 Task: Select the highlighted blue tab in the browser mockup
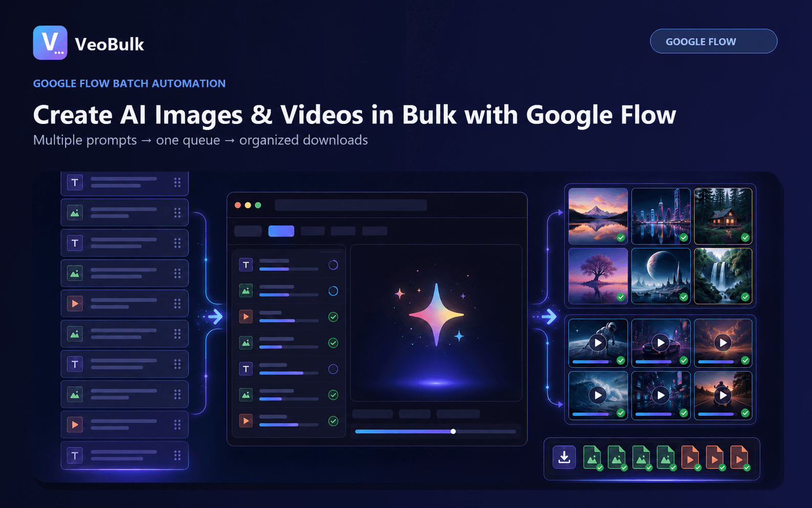click(x=281, y=231)
